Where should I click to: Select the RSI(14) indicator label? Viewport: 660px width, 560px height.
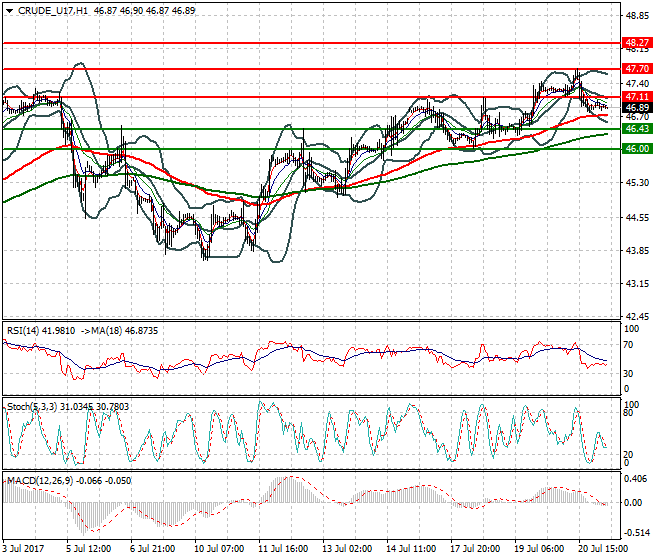pos(23,331)
